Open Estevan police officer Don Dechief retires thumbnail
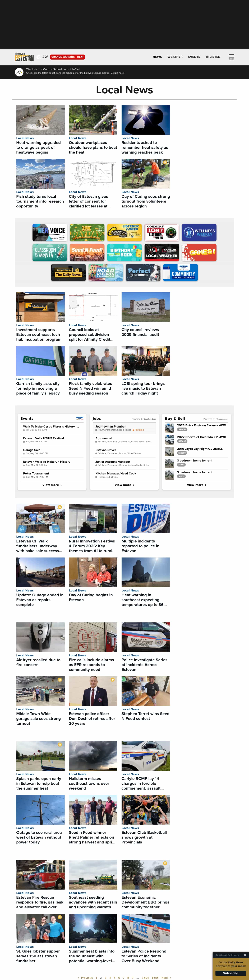249x980 pixels. (93, 691)
